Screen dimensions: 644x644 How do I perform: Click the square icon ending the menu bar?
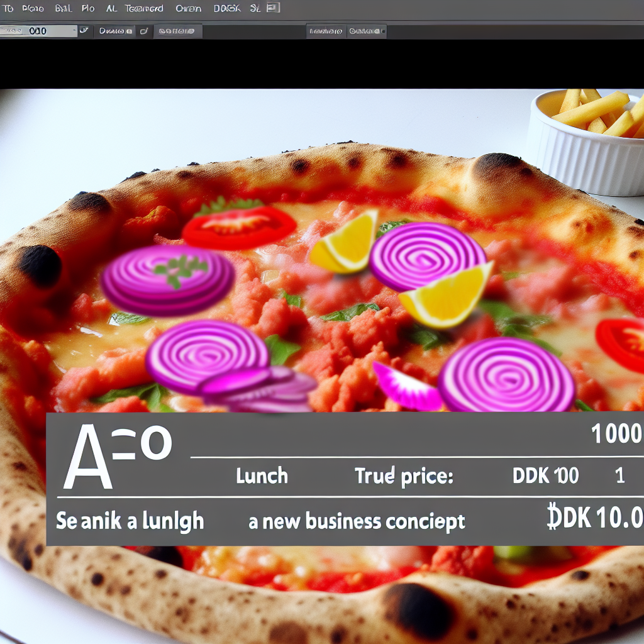click(x=273, y=8)
